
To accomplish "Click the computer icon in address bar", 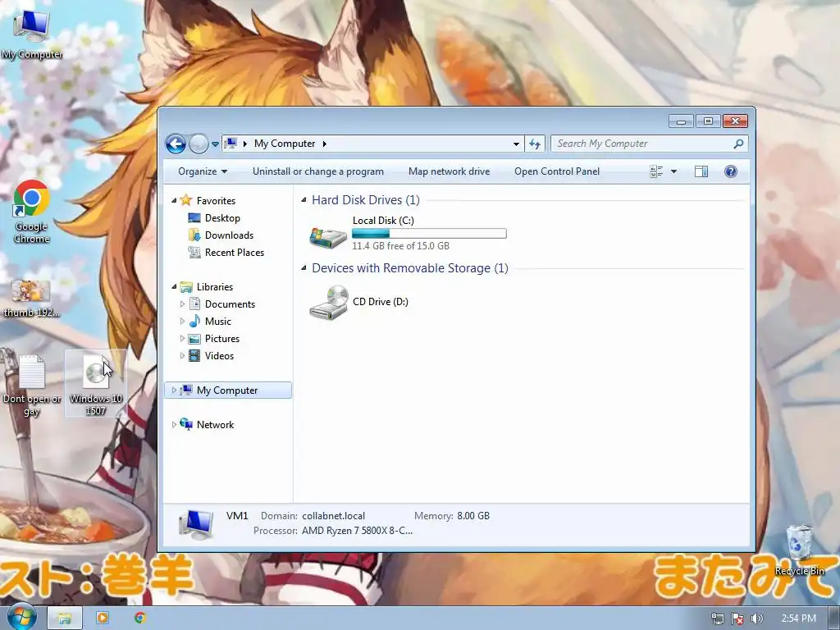I will 231,144.
